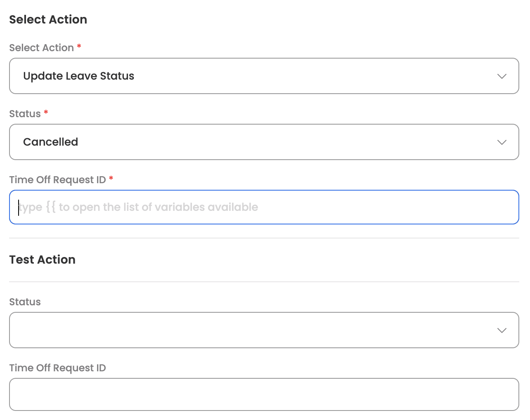
Task: Click the chevron arrow beside Cancelled
Action: click(x=502, y=142)
